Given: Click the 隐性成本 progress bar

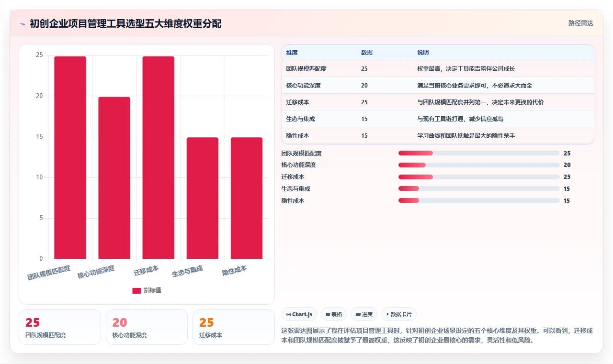Looking at the screenshot, I should coord(479,201).
